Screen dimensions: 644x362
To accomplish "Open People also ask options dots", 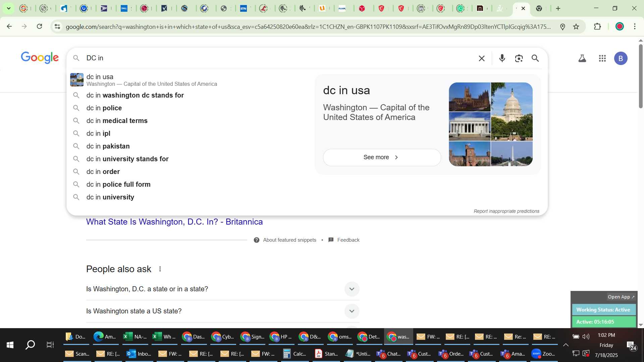I will [160, 269].
